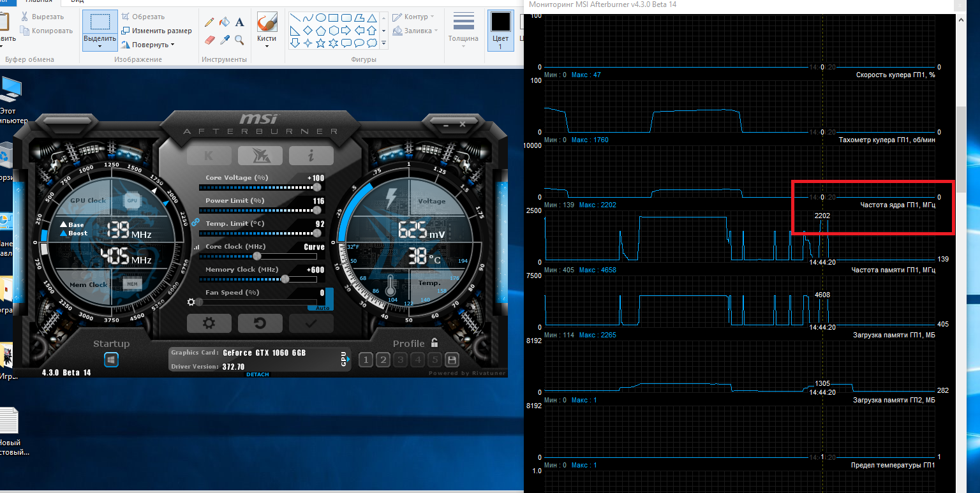Save the profile with the floppy disk icon

coord(452,360)
